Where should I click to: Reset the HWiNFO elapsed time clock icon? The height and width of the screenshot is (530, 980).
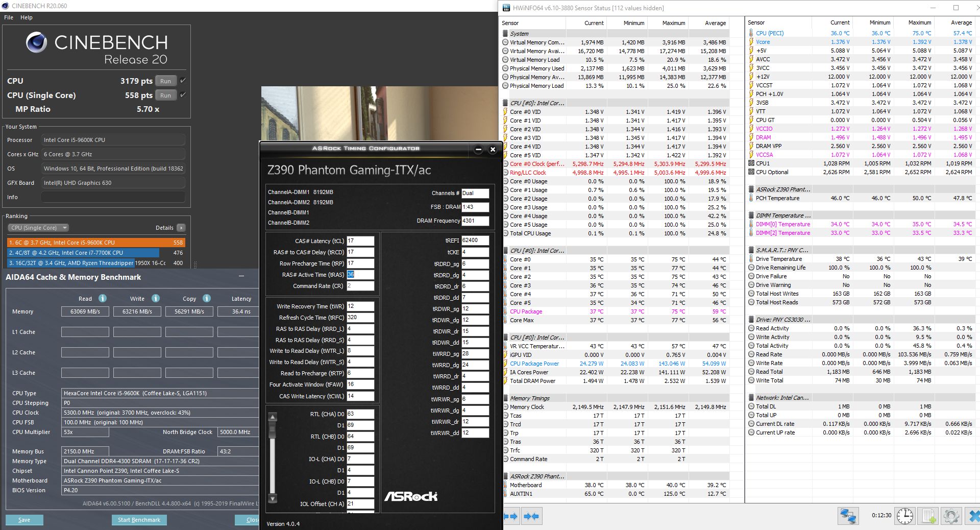click(x=905, y=516)
